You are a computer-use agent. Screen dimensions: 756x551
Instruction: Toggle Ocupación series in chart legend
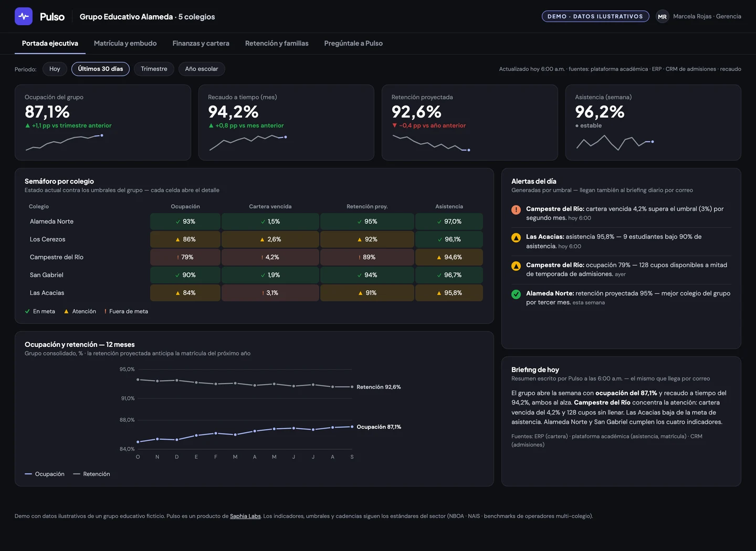click(45, 474)
